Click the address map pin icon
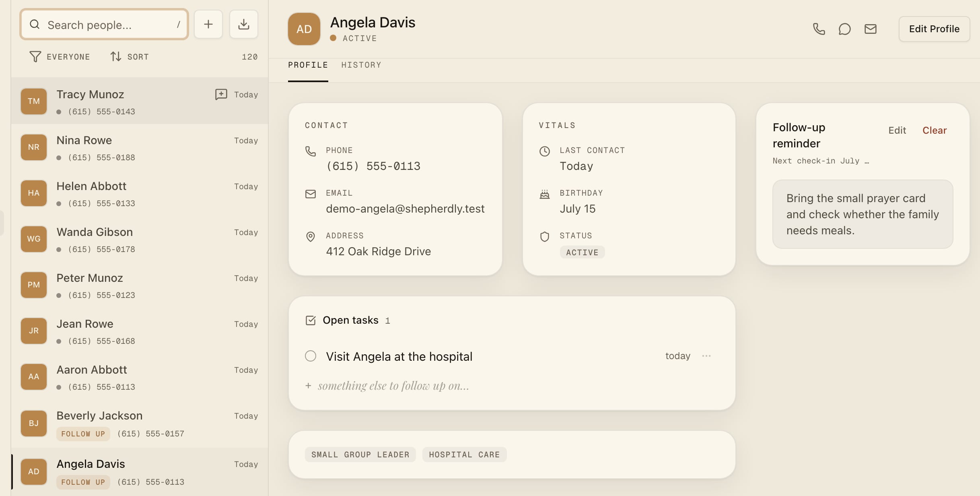This screenshot has width=980, height=496. tap(311, 237)
